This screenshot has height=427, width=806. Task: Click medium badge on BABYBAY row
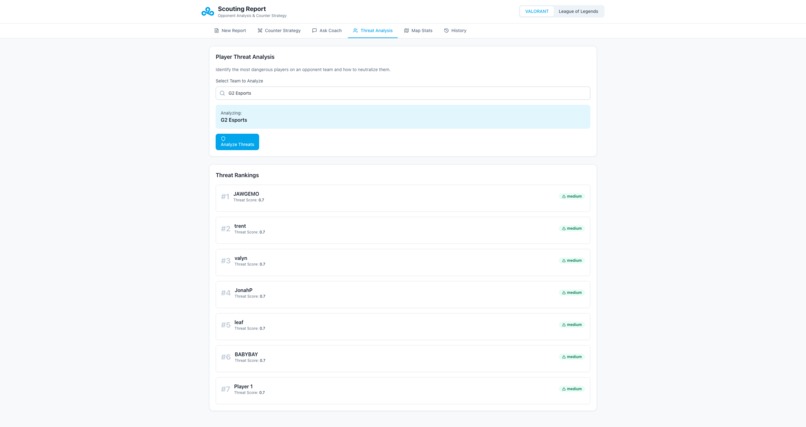click(x=572, y=357)
